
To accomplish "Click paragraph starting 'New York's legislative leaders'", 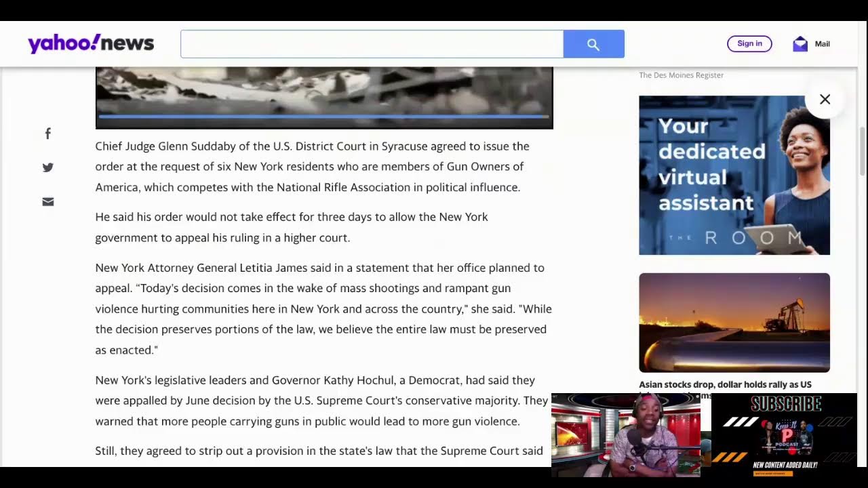I will tap(321, 401).
